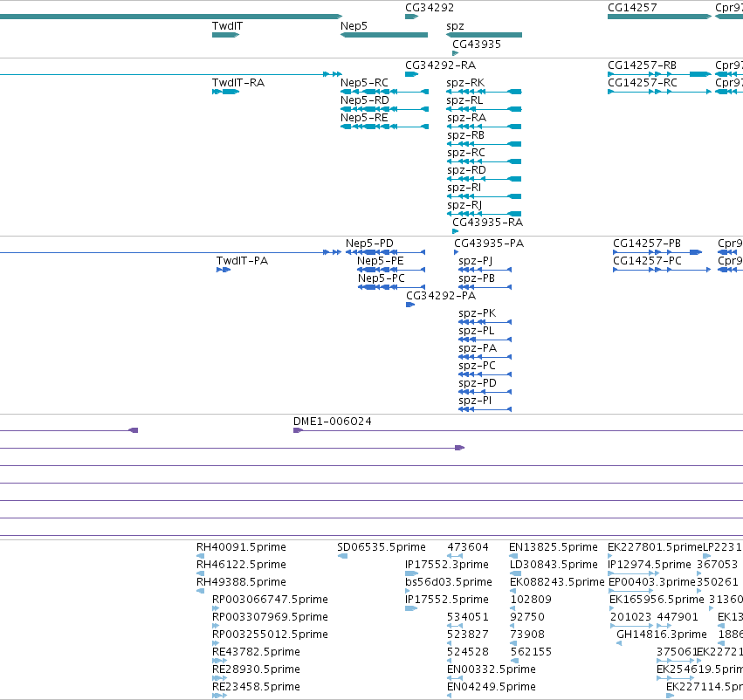Click the CG34292-PA protein label
This screenshot has width=743, height=700.
pos(441,296)
